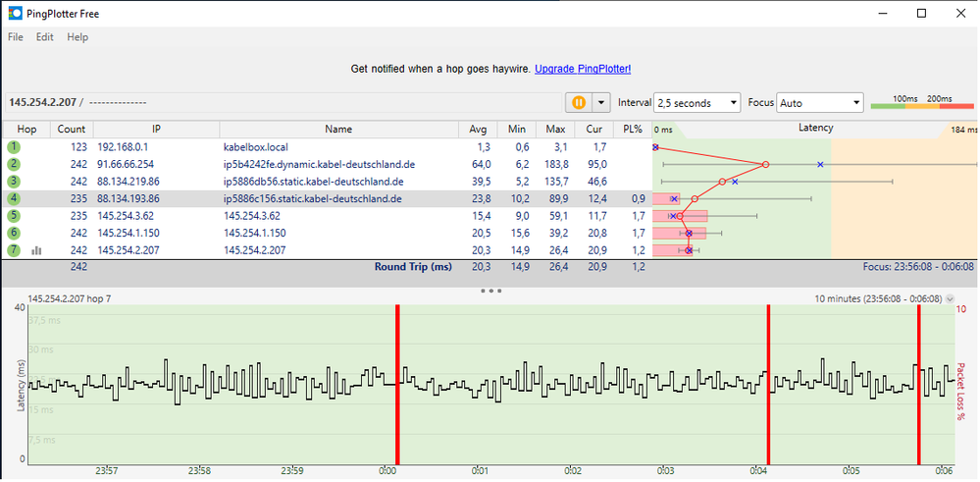The height and width of the screenshot is (482, 980).
Task: Click the three-dot splitter handle above graph
Action: click(x=490, y=292)
